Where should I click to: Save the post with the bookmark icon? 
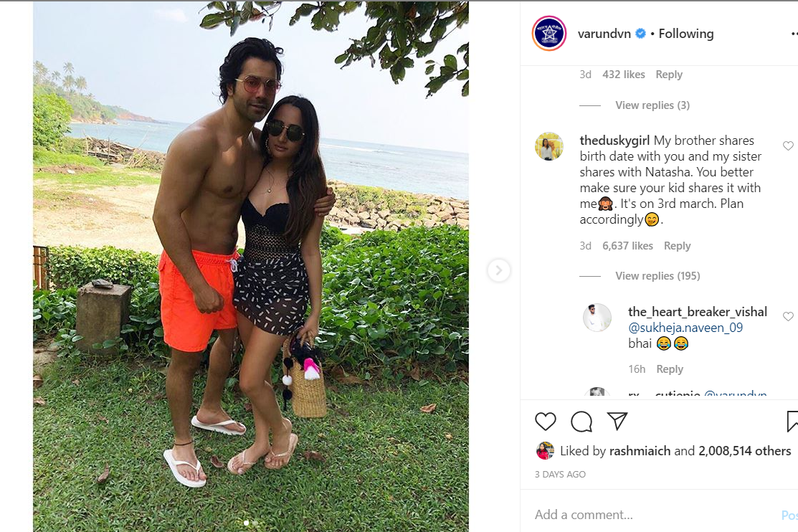(x=792, y=422)
